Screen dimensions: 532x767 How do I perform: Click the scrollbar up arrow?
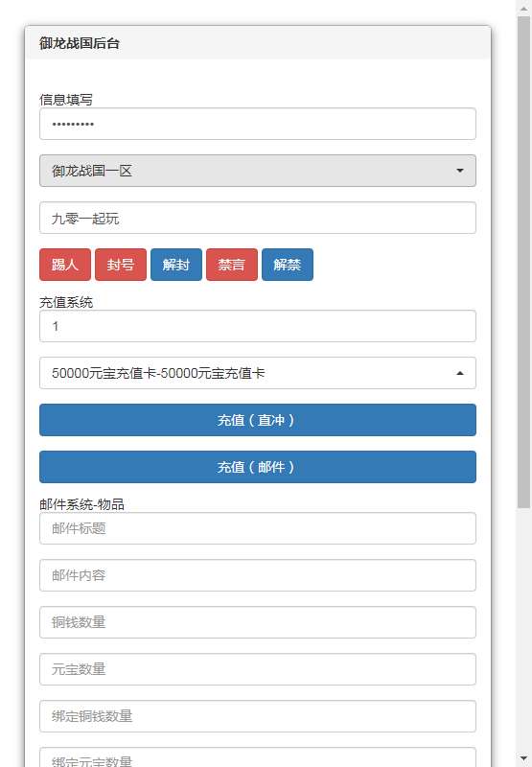[523, 8]
